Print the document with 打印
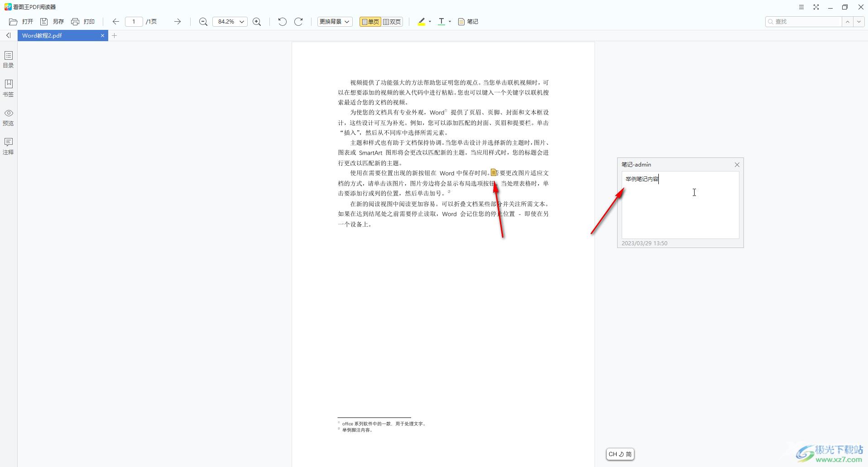The image size is (868, 467). click(83, 22)
